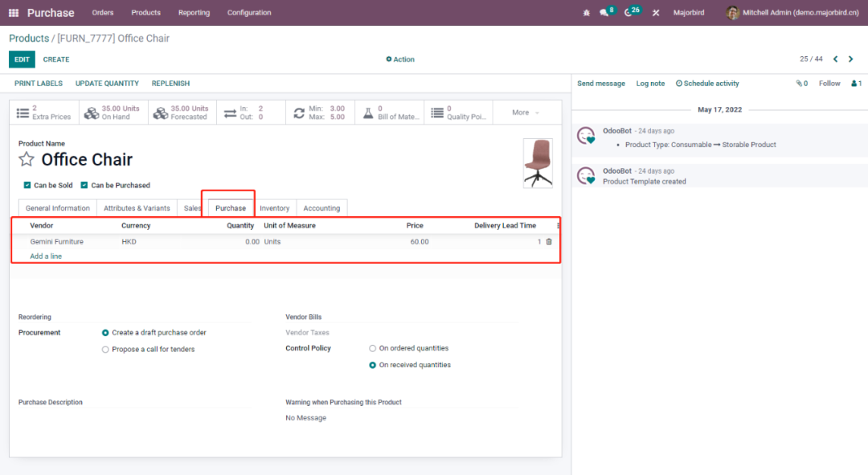Switch to the Inventory tab

point(275,208)
